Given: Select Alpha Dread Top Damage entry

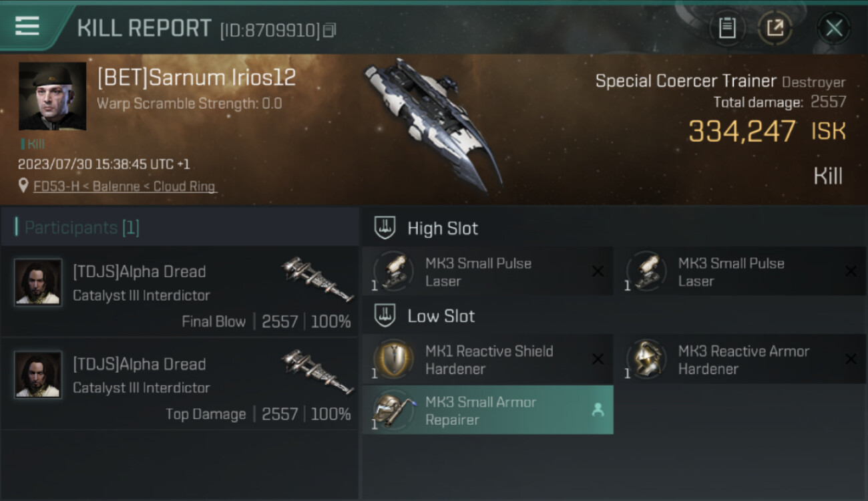Looking at the screenshot, I should (180, 384).
